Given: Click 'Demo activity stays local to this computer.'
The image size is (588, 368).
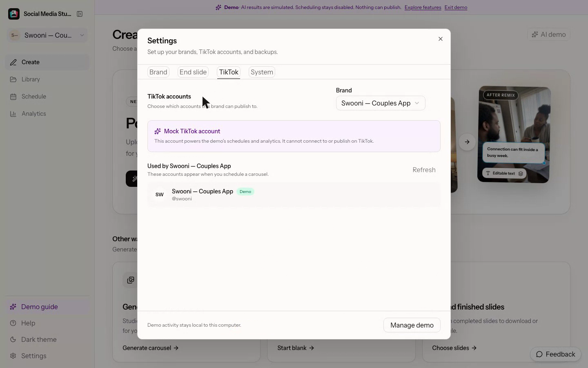Looking at the screenshot, I should pos(194,325).
